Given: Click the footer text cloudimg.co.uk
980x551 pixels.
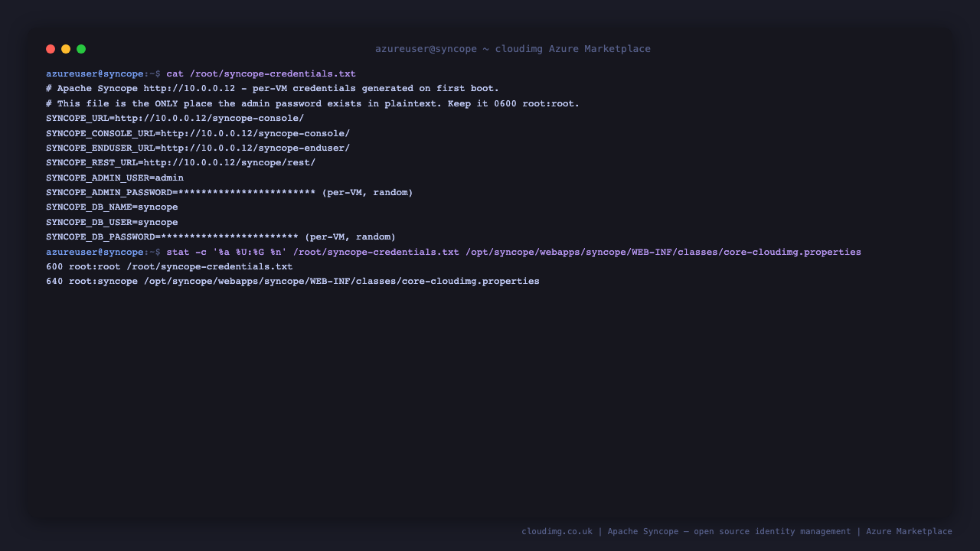Looking at the screenshot, I should (557, 531).
